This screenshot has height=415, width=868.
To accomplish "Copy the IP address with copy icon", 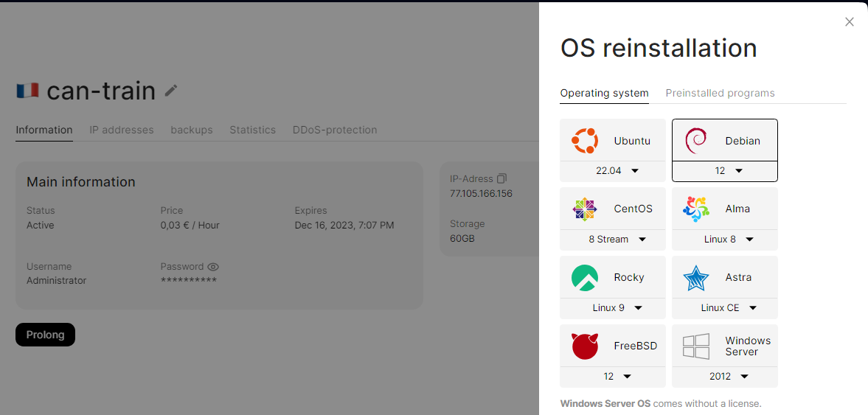I will (x=501, y=178).
